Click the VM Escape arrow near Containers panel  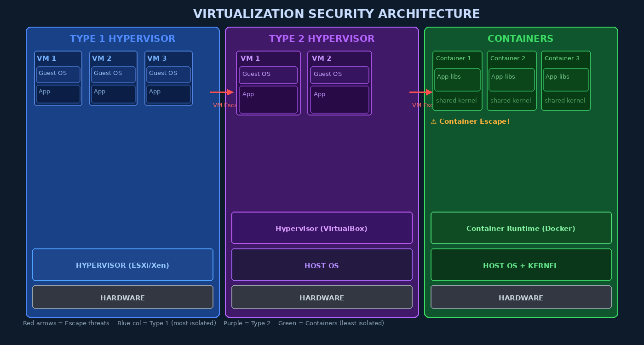pos(420,92)
